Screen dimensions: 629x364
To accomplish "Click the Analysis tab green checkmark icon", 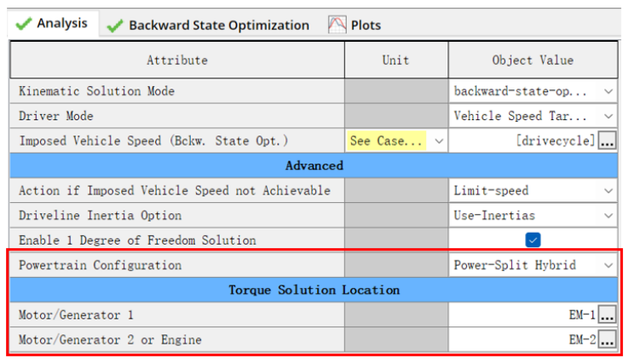I will (23, 24).
